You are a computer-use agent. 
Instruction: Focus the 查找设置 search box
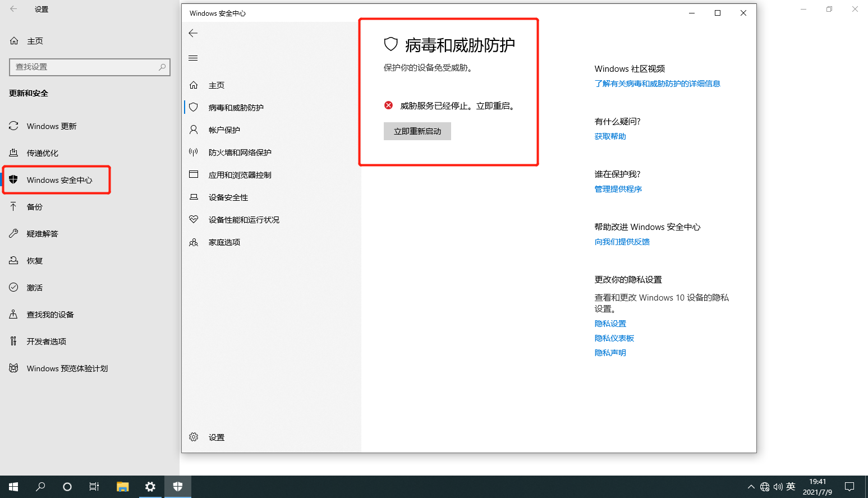pos(90,67)
